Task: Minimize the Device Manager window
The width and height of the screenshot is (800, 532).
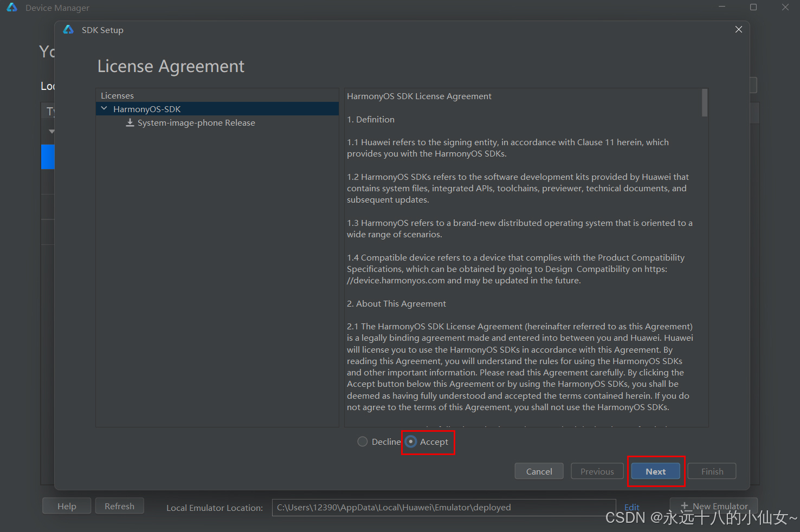Action: click(722, 7)
